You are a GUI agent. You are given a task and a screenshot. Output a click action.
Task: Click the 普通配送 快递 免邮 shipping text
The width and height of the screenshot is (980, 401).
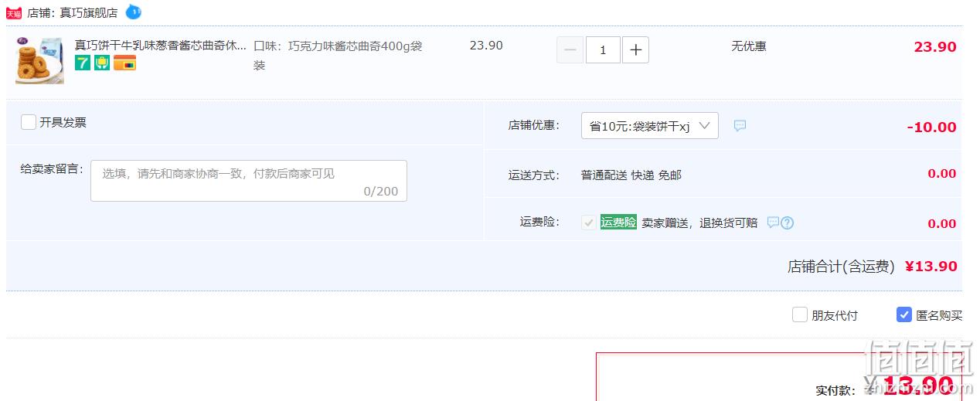[631, 175]
